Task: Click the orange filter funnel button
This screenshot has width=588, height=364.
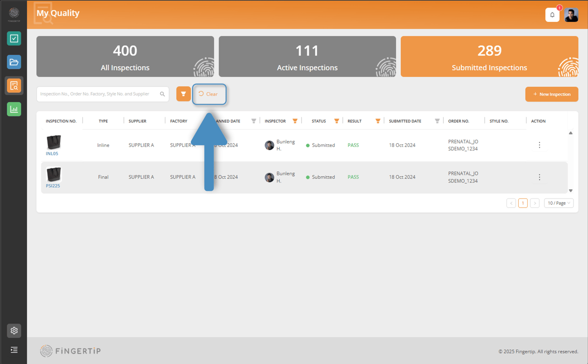Action: [x=184, y=94]
